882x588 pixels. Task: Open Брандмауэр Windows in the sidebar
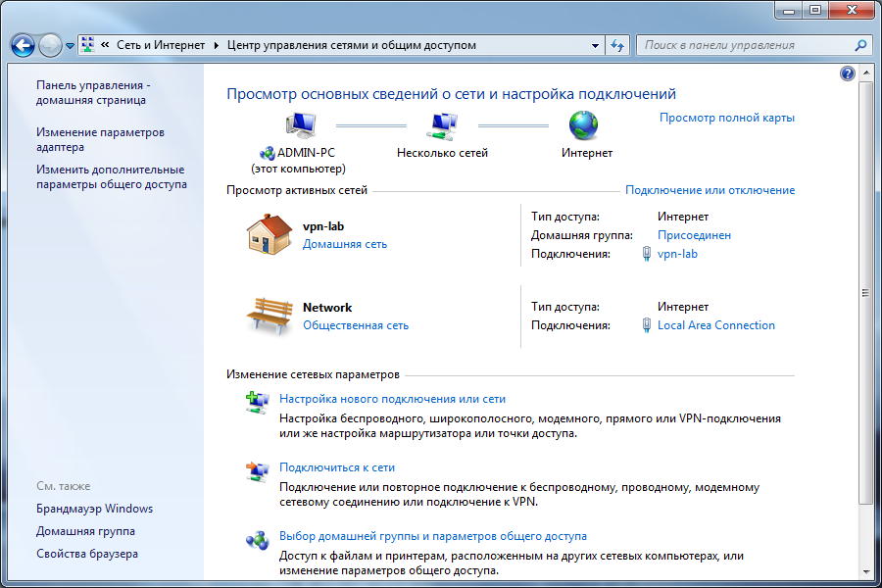click(x=94, y=509)
